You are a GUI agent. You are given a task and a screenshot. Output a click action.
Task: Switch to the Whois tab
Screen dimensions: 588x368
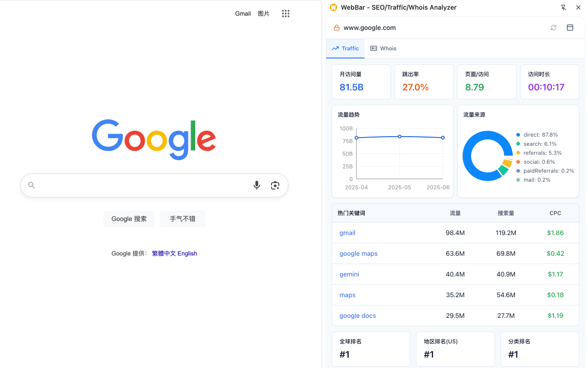pyautogui.click(x=383, y=48)
